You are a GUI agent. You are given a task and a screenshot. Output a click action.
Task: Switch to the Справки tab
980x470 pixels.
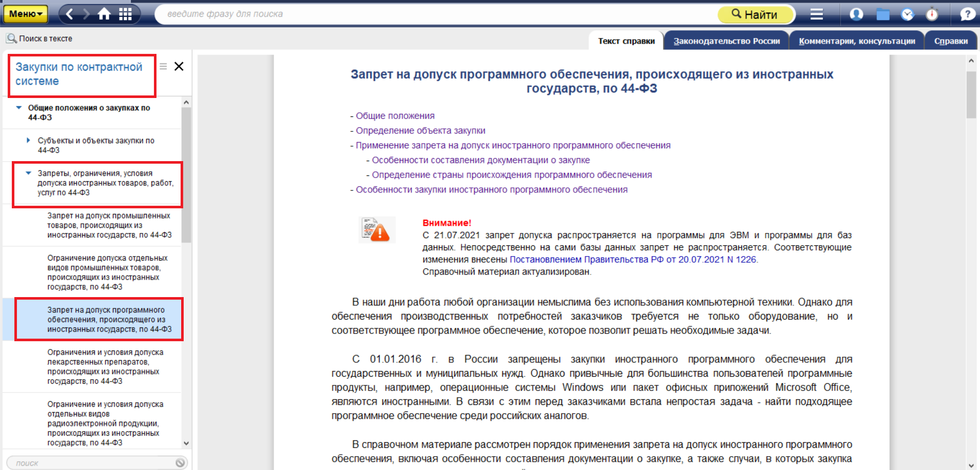click(951, 41)
